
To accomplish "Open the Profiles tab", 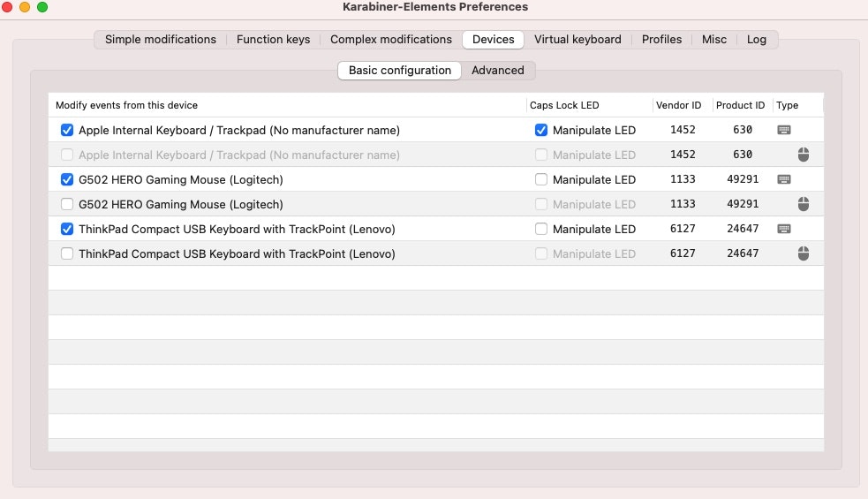I will click(661, 40).
